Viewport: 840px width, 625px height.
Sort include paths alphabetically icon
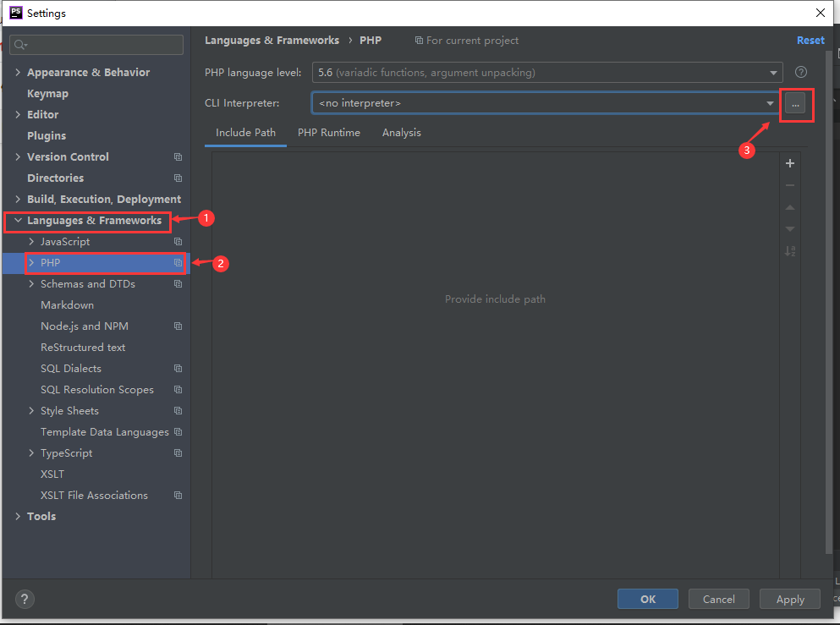[789, 251]
